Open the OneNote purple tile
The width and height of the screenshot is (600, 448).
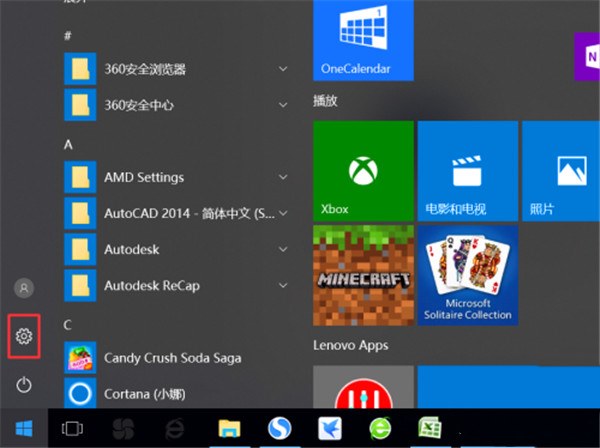[x=587, y=57]
